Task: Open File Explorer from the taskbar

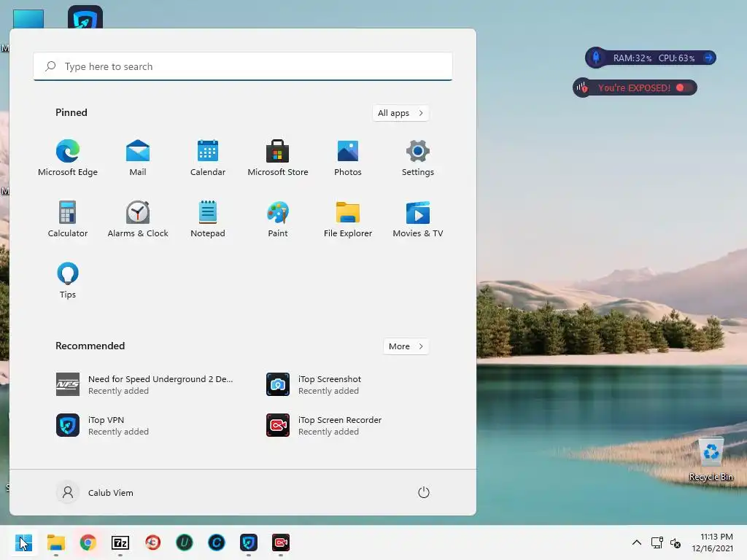Action: (55, 542)
